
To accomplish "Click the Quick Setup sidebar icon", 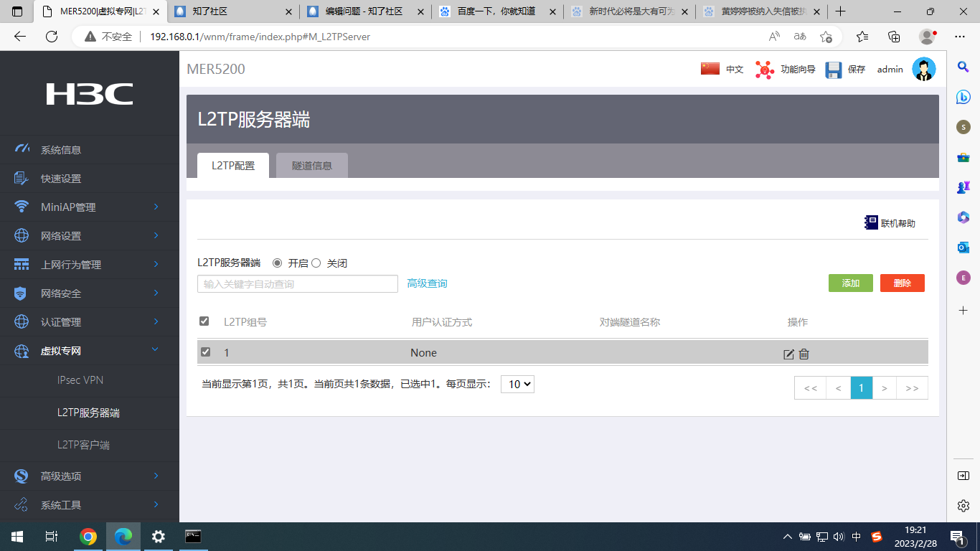I will [22, 179].
